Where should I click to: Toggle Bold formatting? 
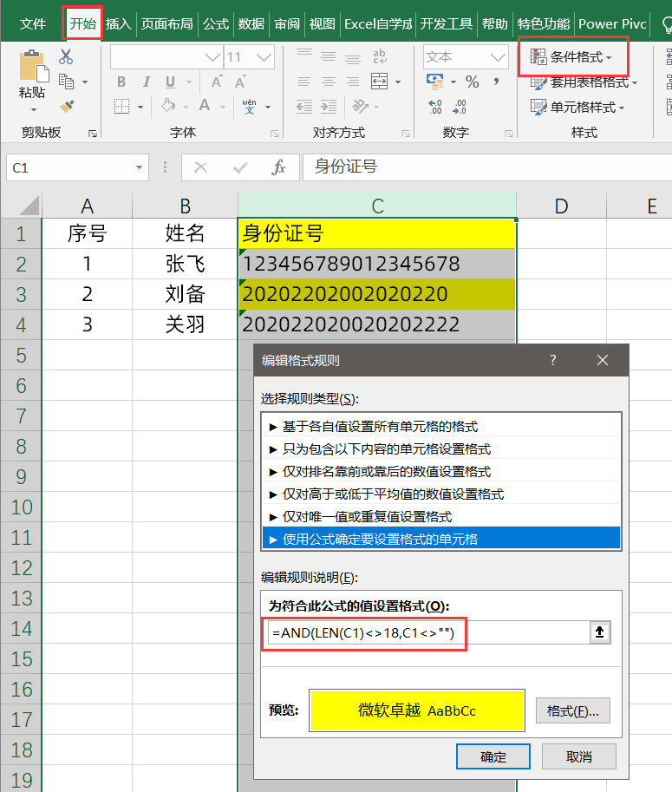click(121, 82)
